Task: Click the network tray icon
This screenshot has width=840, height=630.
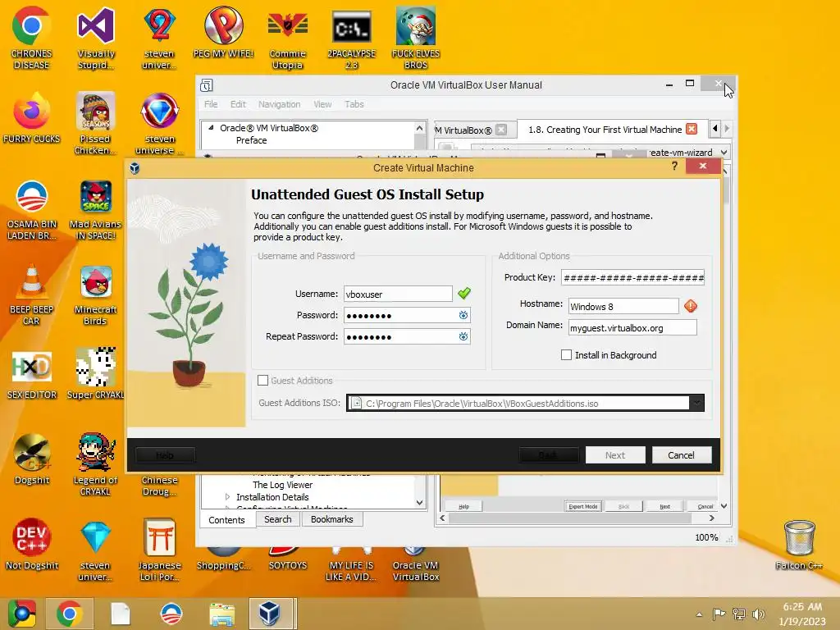Action: point(739,614)
